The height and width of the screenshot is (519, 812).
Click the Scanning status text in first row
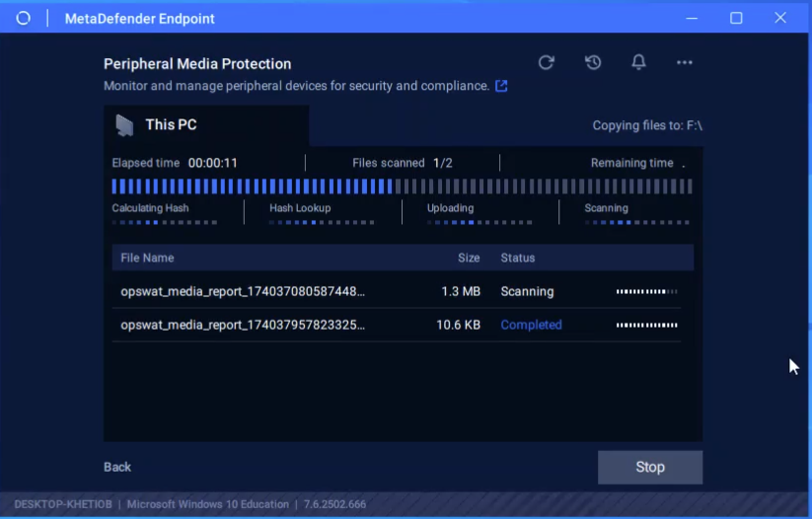[x=527, y=292]
